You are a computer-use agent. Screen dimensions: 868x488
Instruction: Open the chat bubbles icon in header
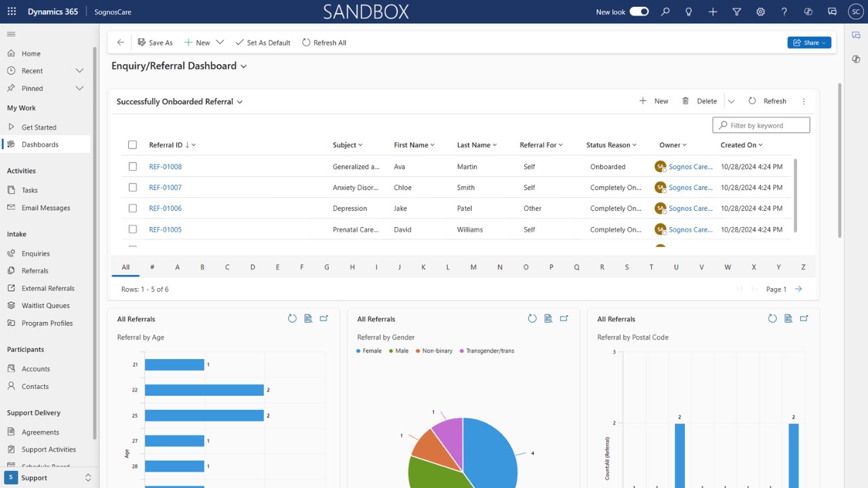tap(832, 12)
